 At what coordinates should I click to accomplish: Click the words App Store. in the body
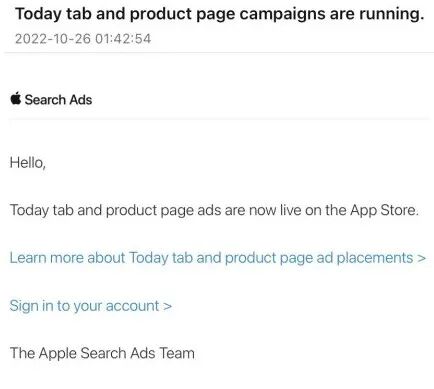coord(384,211)
